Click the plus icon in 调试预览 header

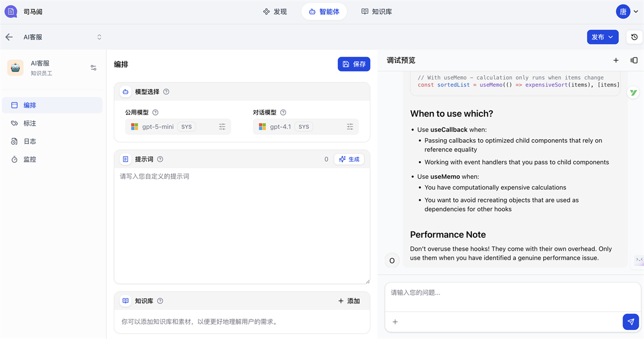[x=616, y=61]
